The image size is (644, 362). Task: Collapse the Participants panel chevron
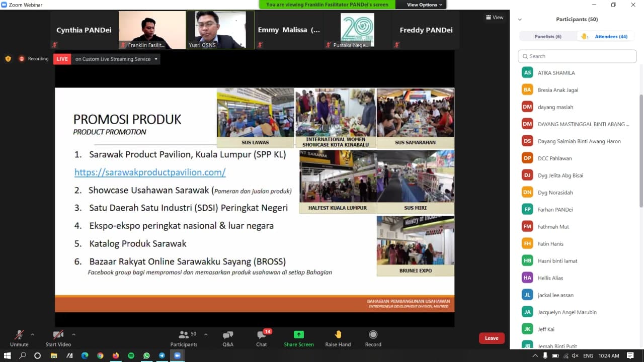(x=520, y=20)
